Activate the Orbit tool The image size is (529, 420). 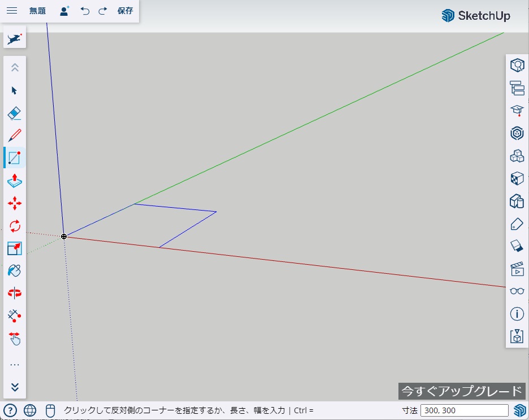[x=15, y=293]
